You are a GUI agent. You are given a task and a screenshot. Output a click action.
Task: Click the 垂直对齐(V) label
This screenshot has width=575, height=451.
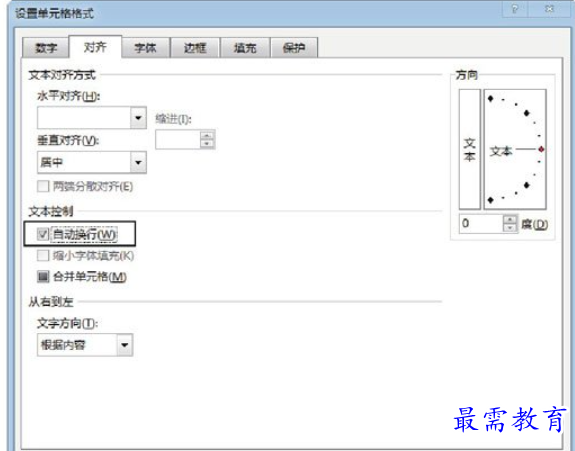tap(68, 140)
